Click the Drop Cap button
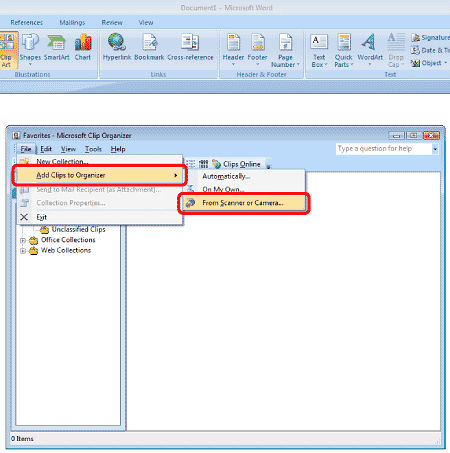The width and height of the screenshot is (450, 453). click(396, 51)
